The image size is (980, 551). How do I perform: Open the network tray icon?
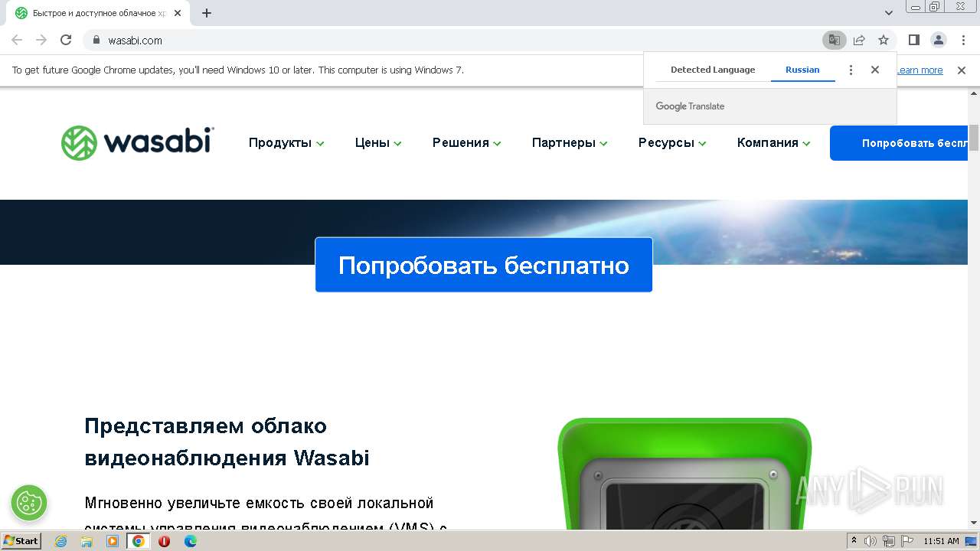(888, 541)
